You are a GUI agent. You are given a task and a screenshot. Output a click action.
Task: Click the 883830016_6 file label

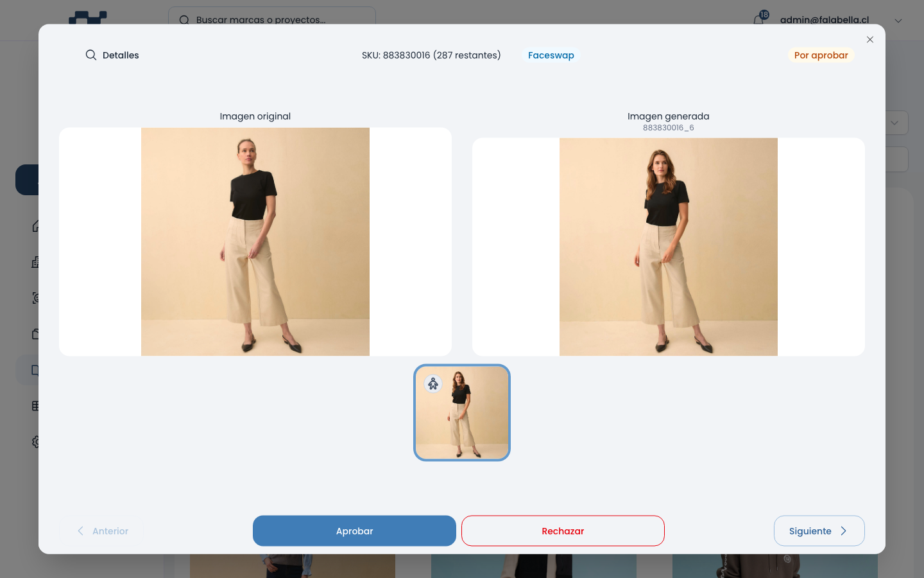669,128
